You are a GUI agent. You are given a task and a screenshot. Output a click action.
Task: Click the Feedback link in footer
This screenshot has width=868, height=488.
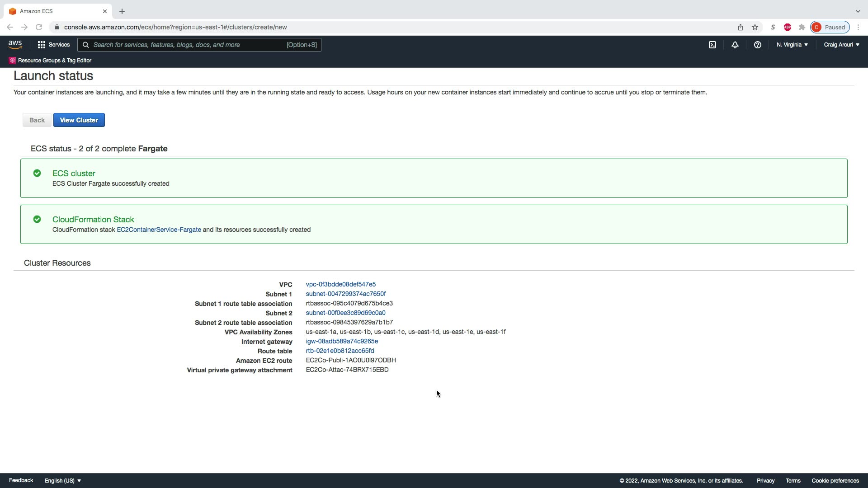point(21,480)
